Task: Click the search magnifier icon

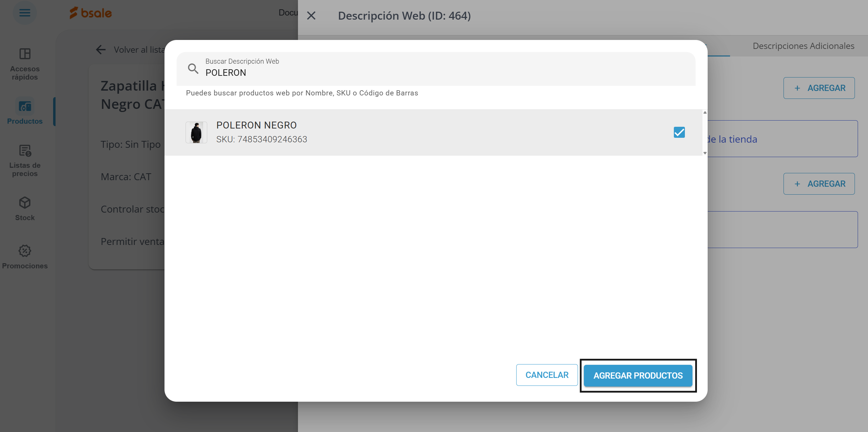Action: click(x=193, y=69)
